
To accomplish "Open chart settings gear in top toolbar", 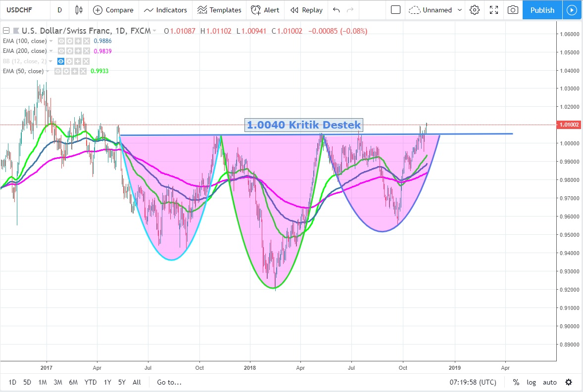I will click(475, 10).
